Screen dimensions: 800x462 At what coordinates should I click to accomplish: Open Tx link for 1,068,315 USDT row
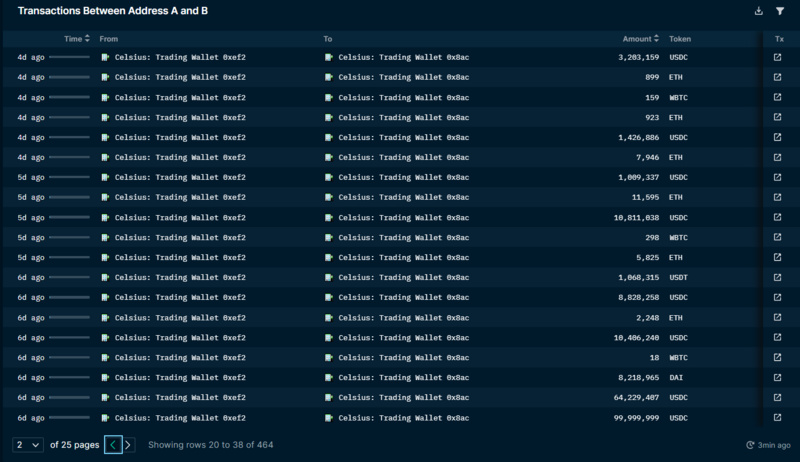pyautogui.click(x=778, y=277)
